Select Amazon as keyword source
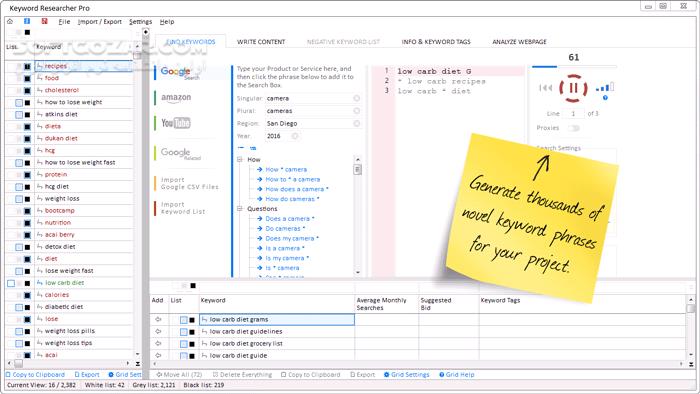Screen dimensions: 700x394 pos(176,97)
